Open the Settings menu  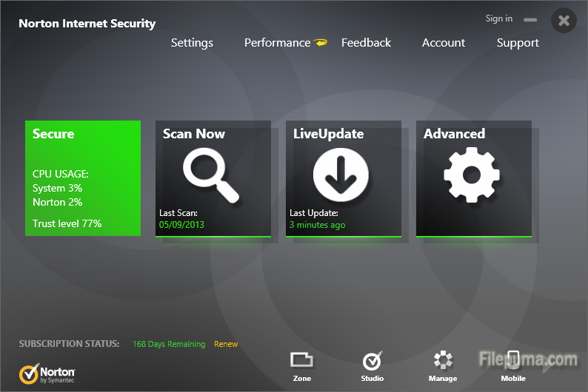[x=192, y=43]
